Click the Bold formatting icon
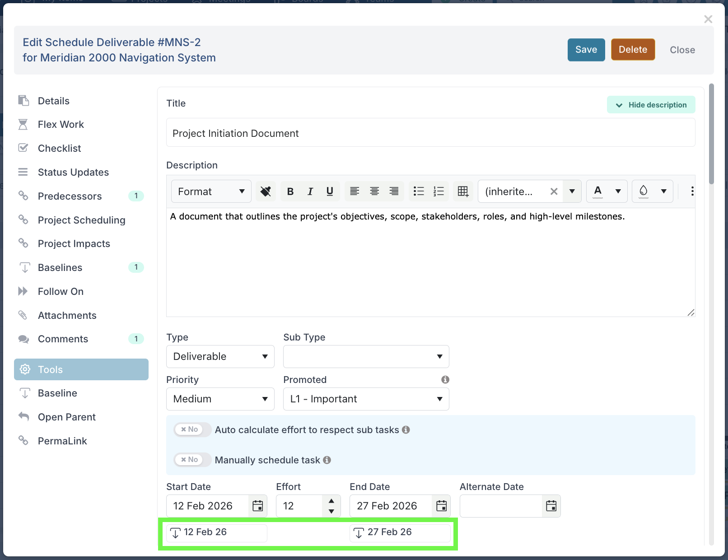 [x=290, y=191]
